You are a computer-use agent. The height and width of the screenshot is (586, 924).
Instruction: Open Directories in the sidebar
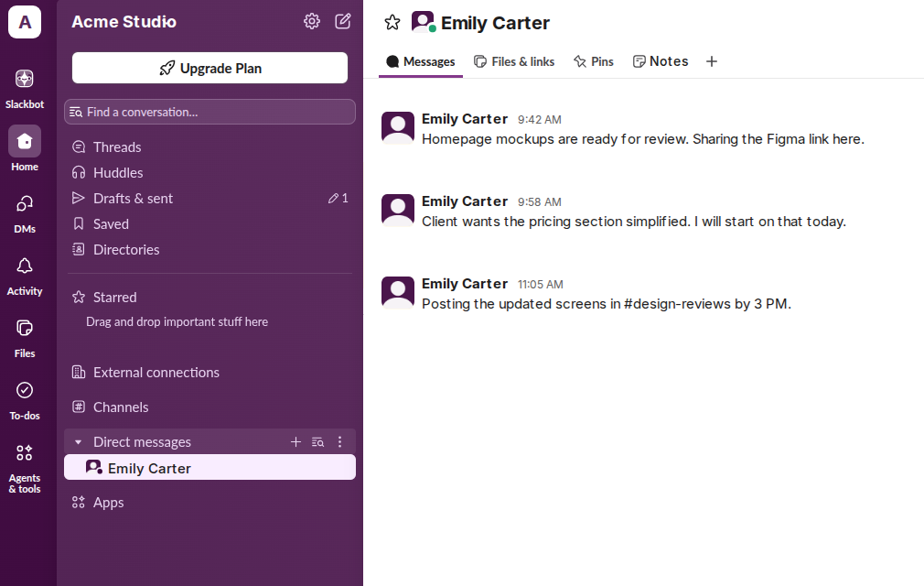pyautogui.click(x=210, y=249)
